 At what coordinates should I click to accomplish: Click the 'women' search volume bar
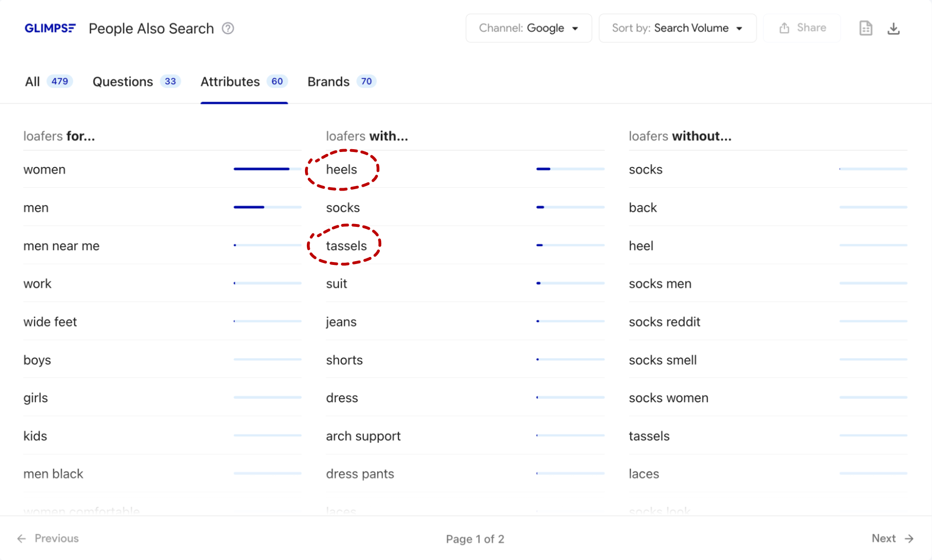pyautogui.click(x=267, y=169)
